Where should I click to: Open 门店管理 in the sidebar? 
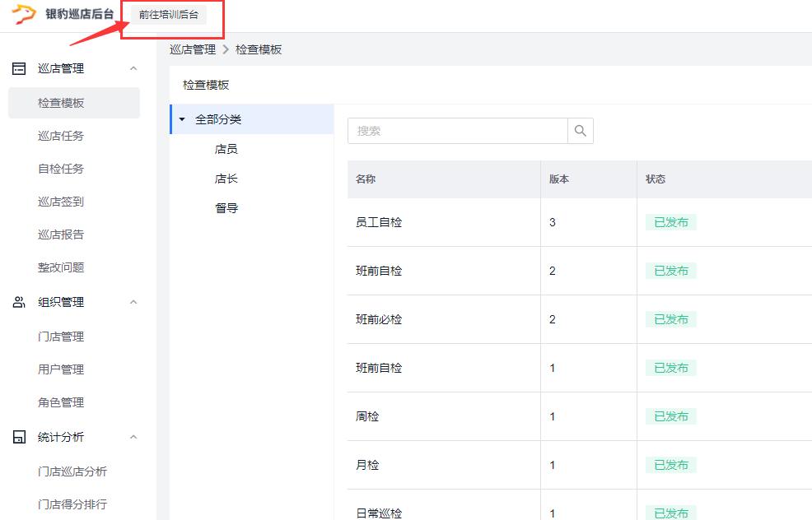tap(61, 337)
